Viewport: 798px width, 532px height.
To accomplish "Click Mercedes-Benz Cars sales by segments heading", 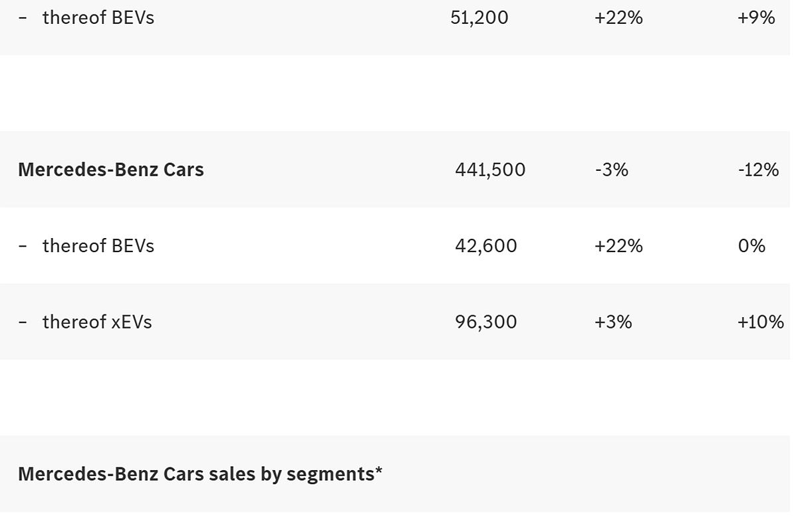I will 196,474.
